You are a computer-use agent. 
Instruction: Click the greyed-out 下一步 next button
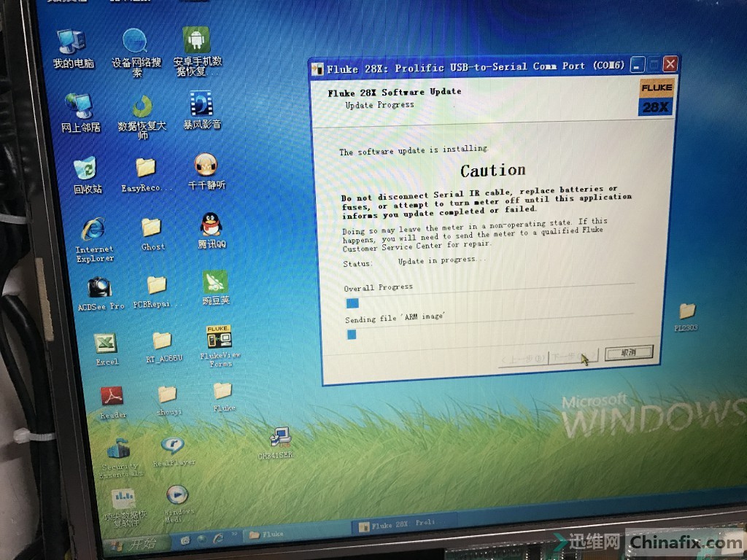573,356
